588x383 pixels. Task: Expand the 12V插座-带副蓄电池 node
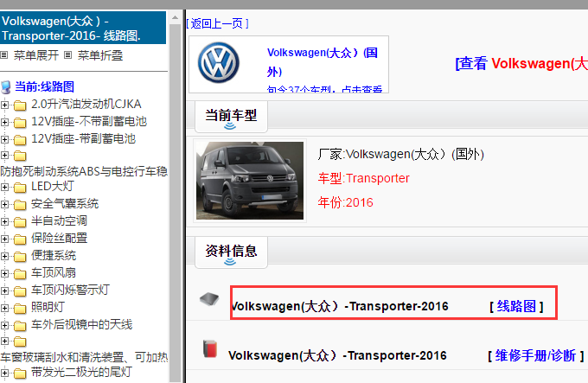click(4, 139)
